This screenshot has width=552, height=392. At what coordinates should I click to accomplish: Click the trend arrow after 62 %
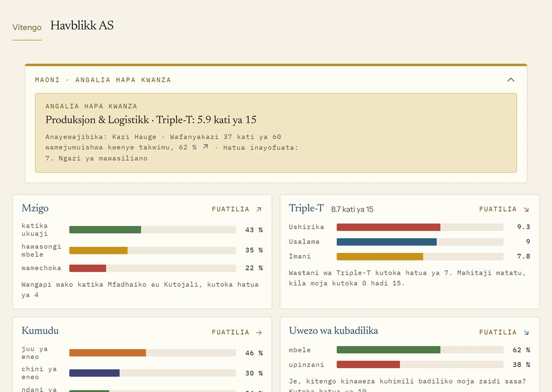[x=205, y=147]
